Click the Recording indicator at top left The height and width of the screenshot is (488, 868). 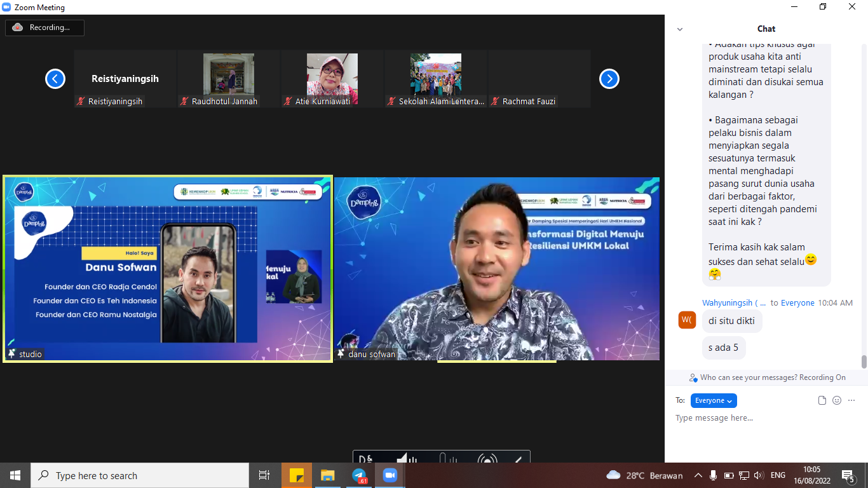(44, 27)
